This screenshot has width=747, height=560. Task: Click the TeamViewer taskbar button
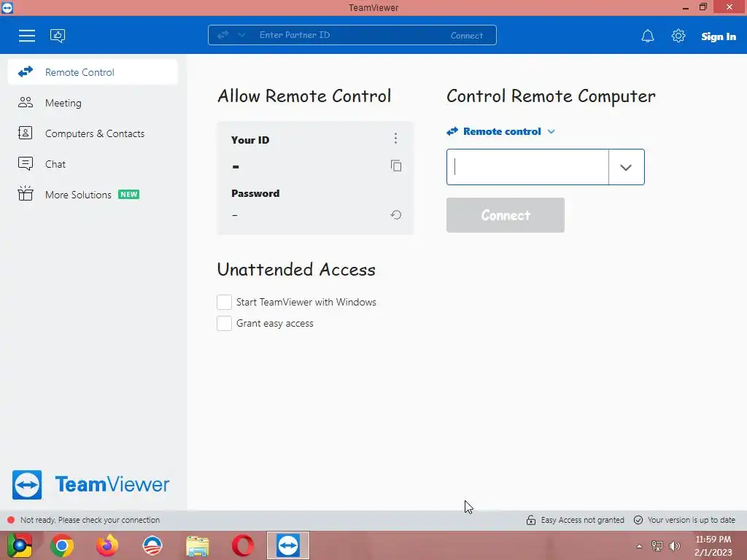[287, 545]
